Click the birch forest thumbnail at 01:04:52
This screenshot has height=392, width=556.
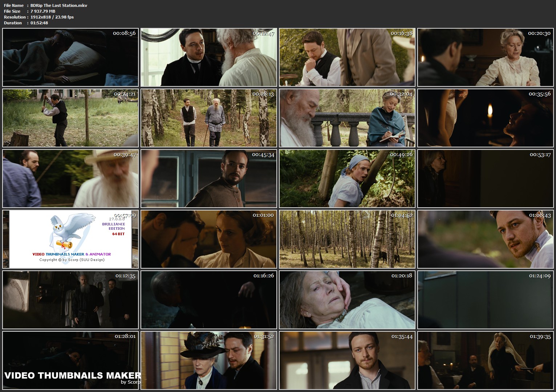(x=347, y=239)
